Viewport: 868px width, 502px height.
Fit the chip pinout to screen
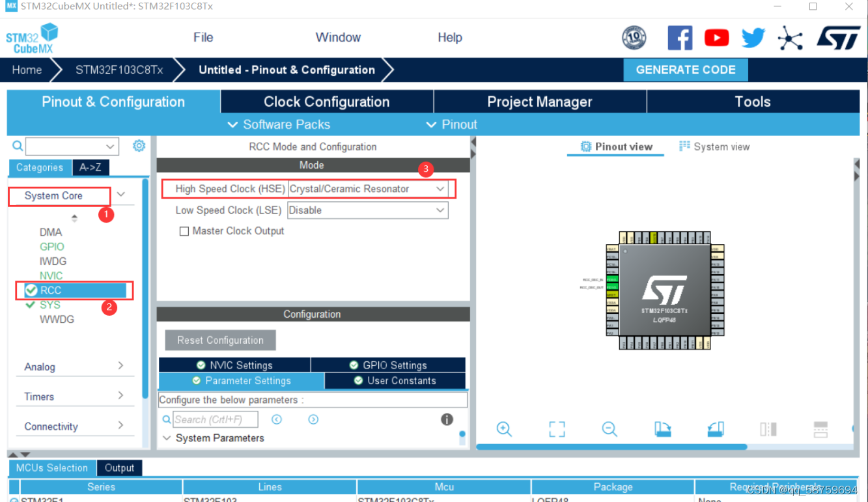point(556,429)
